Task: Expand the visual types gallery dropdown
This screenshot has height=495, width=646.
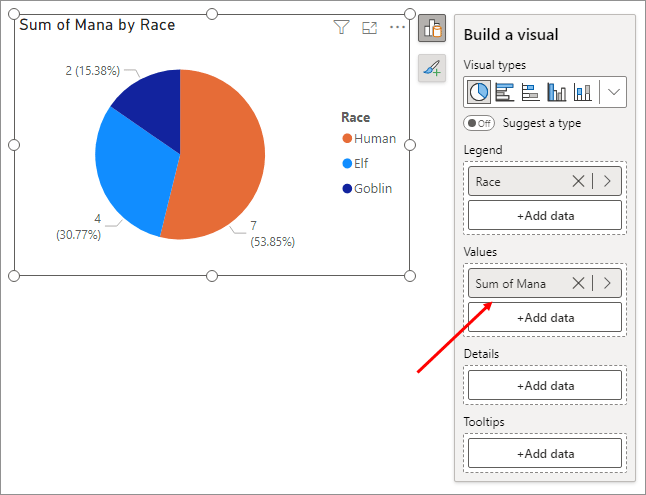Action: [x=613, y=92]
